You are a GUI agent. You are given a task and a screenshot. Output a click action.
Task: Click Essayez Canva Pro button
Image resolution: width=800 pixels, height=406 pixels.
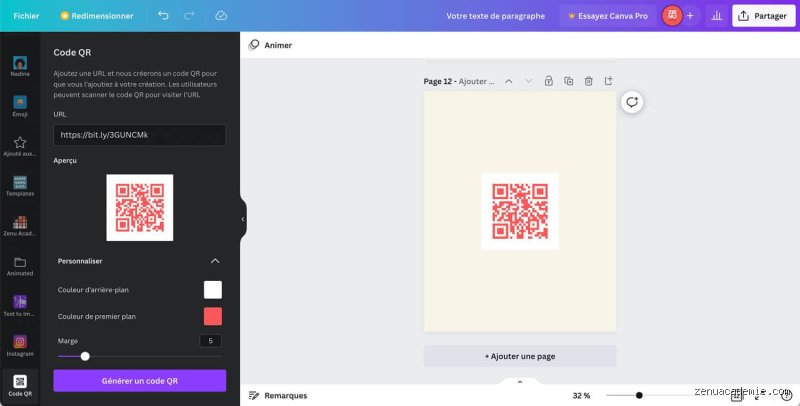pos(608,16)
